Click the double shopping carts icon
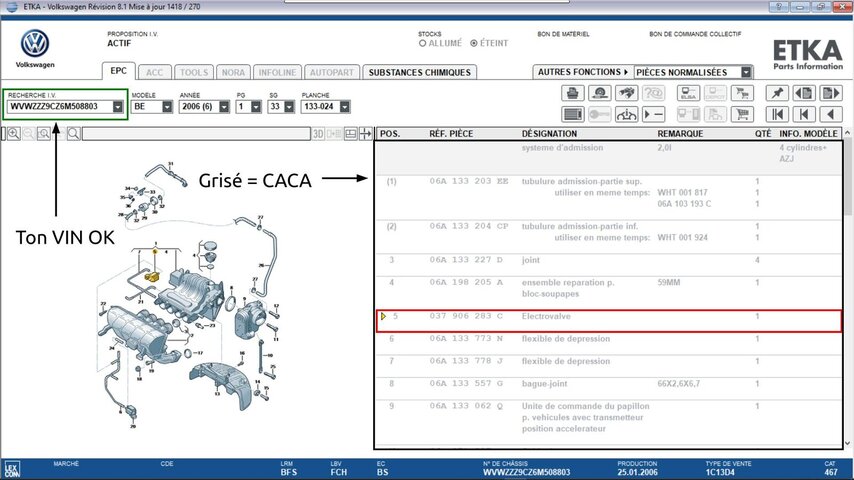 coord(742,93)
